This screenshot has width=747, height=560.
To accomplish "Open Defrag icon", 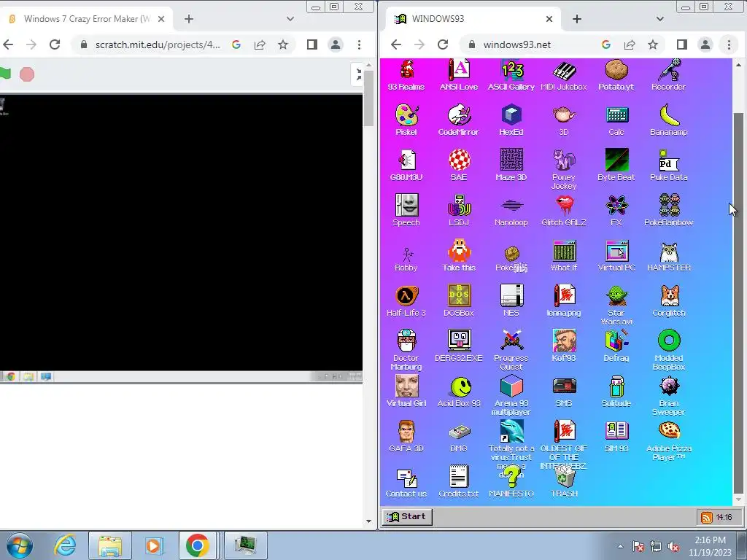I will coord(616,346).
